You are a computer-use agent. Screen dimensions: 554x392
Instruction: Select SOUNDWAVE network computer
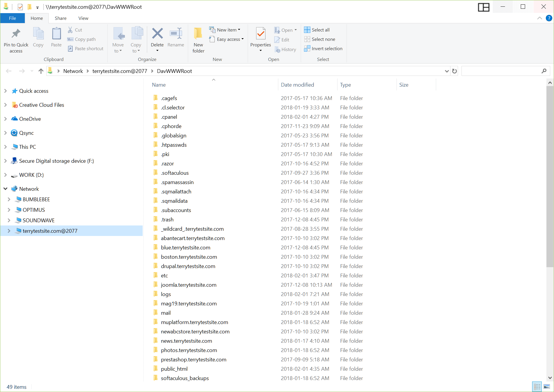(39, 220)
